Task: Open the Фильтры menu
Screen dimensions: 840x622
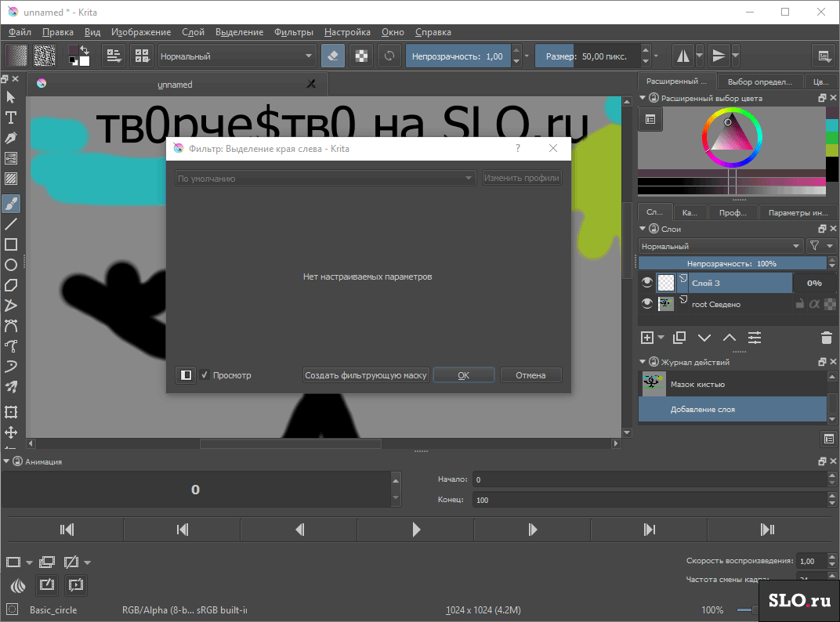Action: (294, 32)
